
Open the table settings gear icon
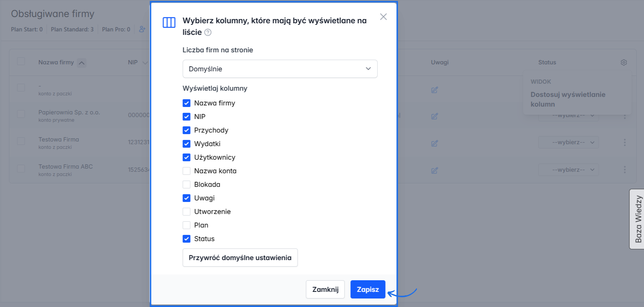click(x=624, y=62)
